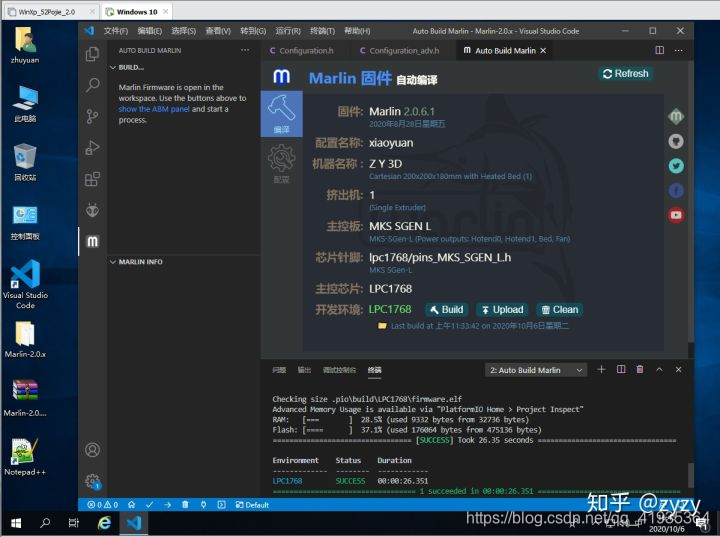Click the Build button
This screenshot has width=720, height=537.
[x=446, y=310]
